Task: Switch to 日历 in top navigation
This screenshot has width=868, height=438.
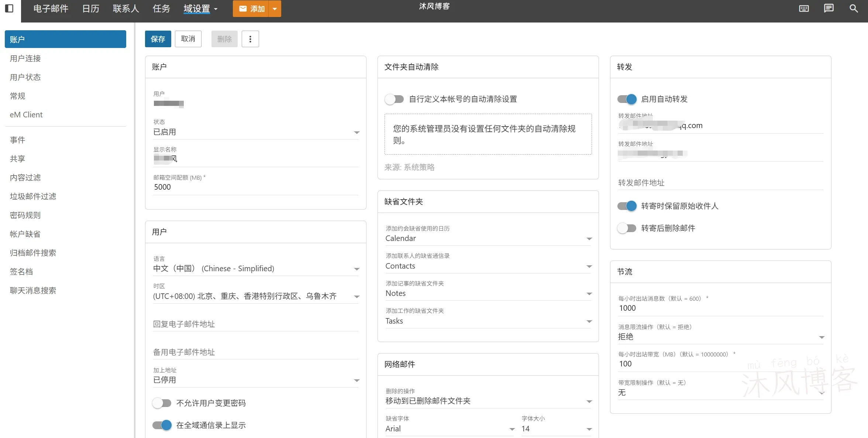Action: 91,8
